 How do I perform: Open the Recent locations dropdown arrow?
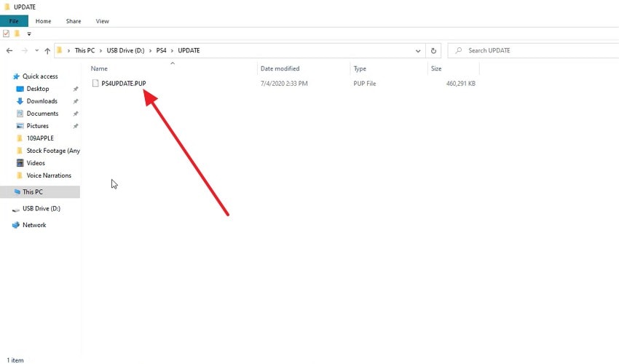(x=36, y=50)
